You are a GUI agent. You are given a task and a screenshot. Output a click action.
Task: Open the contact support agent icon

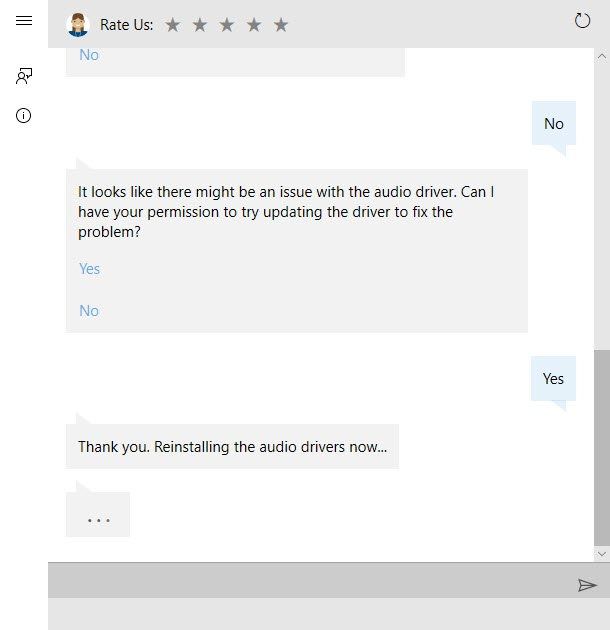(x=24, y=76)
